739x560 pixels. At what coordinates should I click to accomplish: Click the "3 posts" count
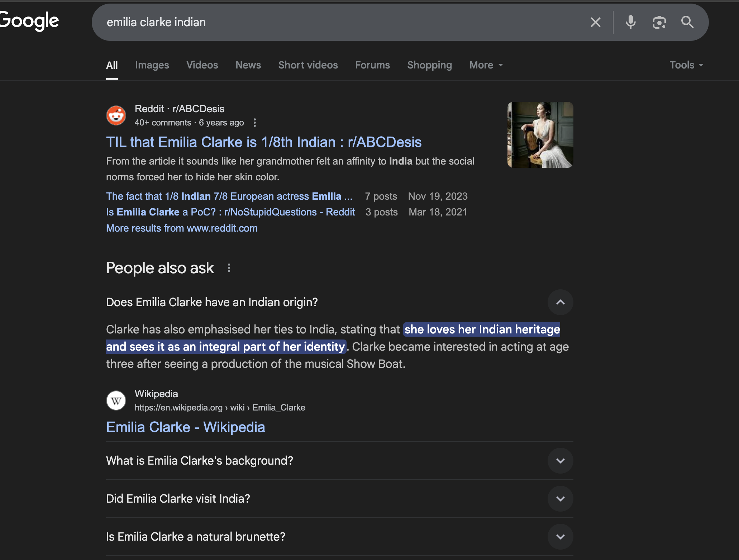382,212
